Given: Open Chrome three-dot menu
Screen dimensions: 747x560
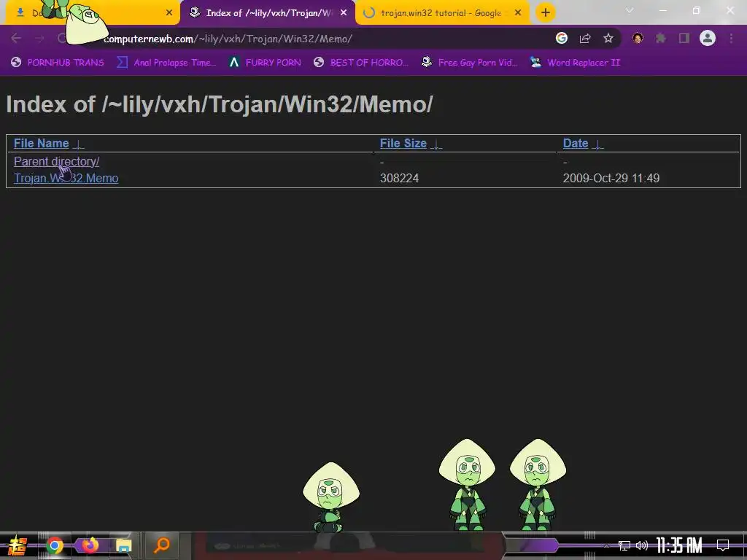Looking at the screenshot, I should [x=731, y=39].
